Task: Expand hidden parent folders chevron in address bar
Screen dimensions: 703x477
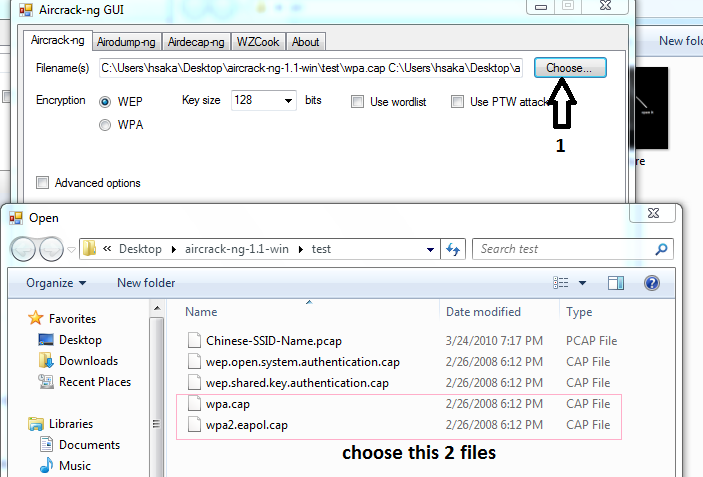Action: pyautogui.click(x=107, y=248)
